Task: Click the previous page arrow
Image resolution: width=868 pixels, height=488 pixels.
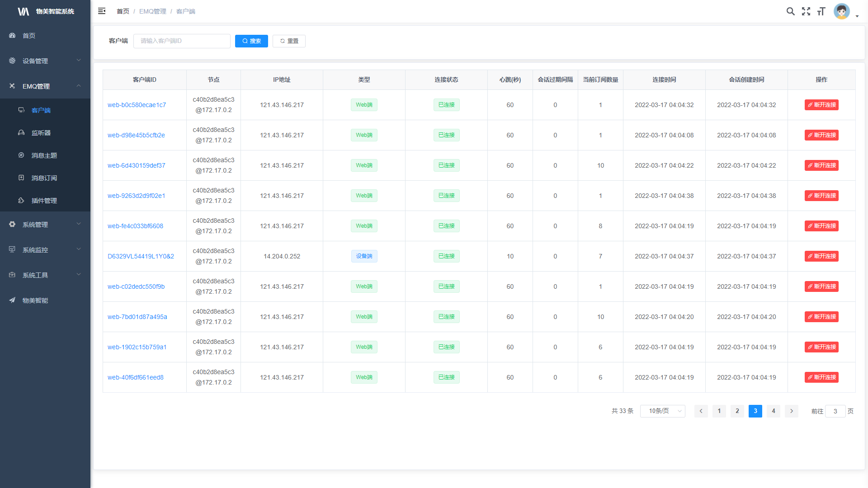Action: pyautogui.click(x=701, y=411)
